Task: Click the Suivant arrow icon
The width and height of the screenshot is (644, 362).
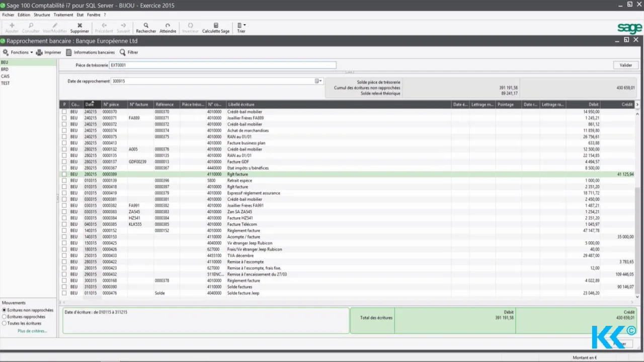Action: tap(123, 25)
